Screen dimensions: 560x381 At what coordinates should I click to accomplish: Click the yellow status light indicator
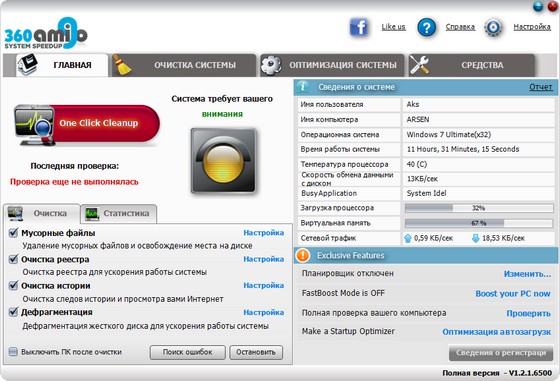coord(224,161)
